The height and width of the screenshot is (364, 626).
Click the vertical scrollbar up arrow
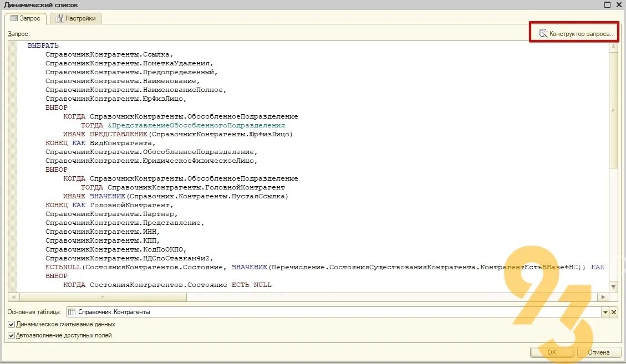[613, 47]
